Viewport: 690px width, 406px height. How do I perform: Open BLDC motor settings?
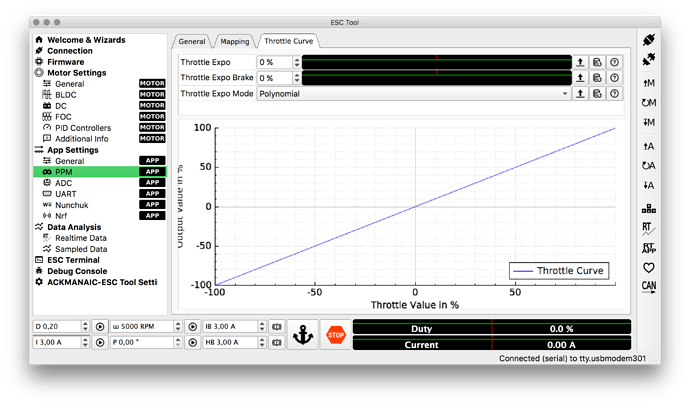pyautogui.click(x=65, y=95)
